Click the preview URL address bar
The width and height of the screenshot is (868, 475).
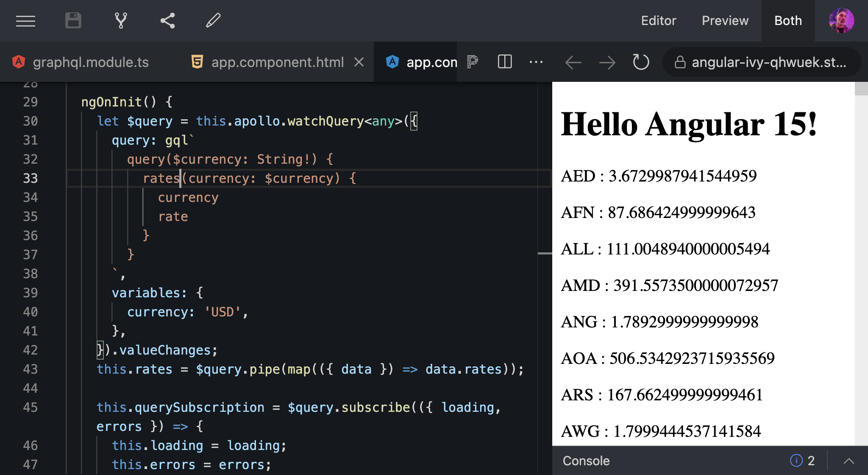768,62
